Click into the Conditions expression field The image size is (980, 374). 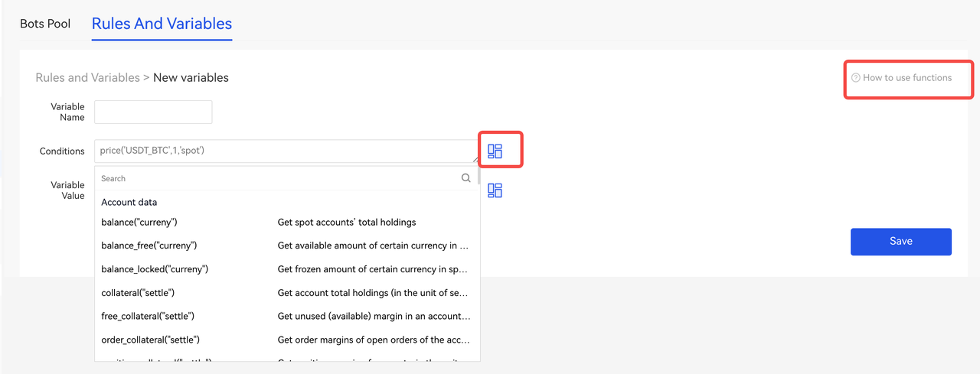(x=285, y=151)
